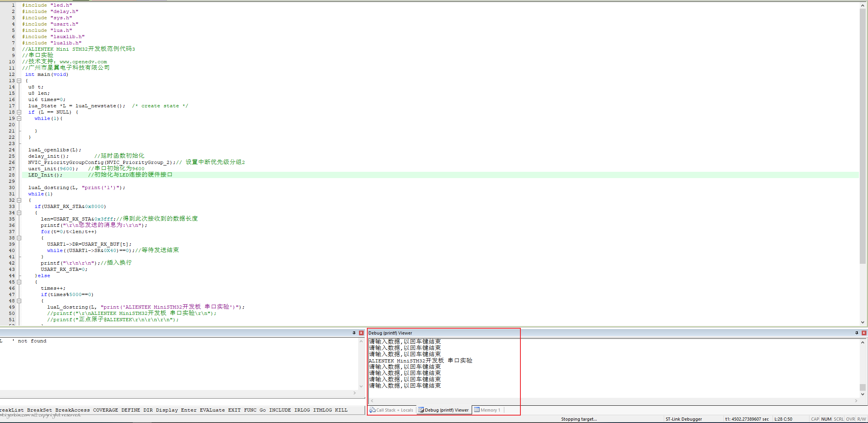Click the delay_init(); call on line 25

pos(48,156)
